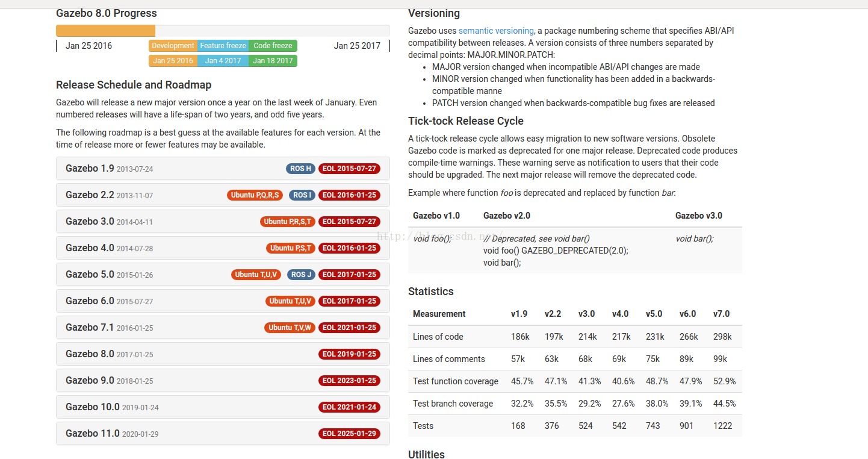868x459 pixels.
Task: Click the Statistics heading
Action: click(x=431, y=292)
